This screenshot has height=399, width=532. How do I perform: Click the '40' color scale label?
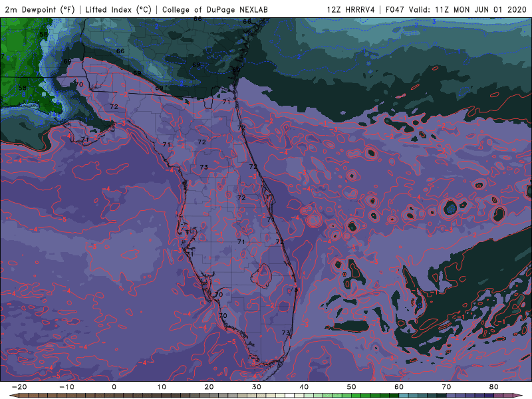(x=304, y=387)
